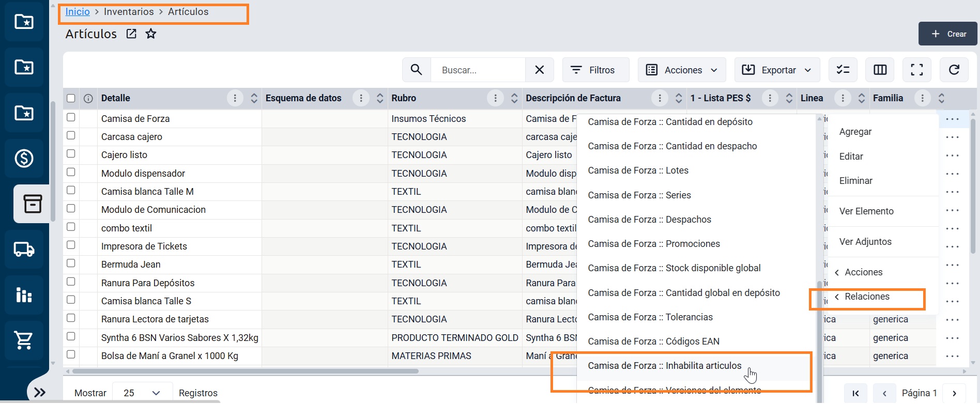The image size is (980, 404).
Task: Select Ver Elemento in the context menu
Action: (866, 211)
